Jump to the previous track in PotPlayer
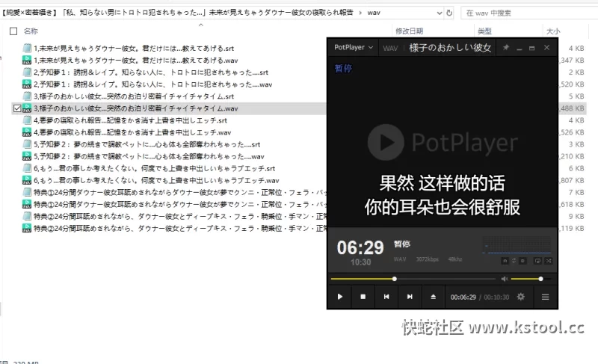 tap(386, 297)
